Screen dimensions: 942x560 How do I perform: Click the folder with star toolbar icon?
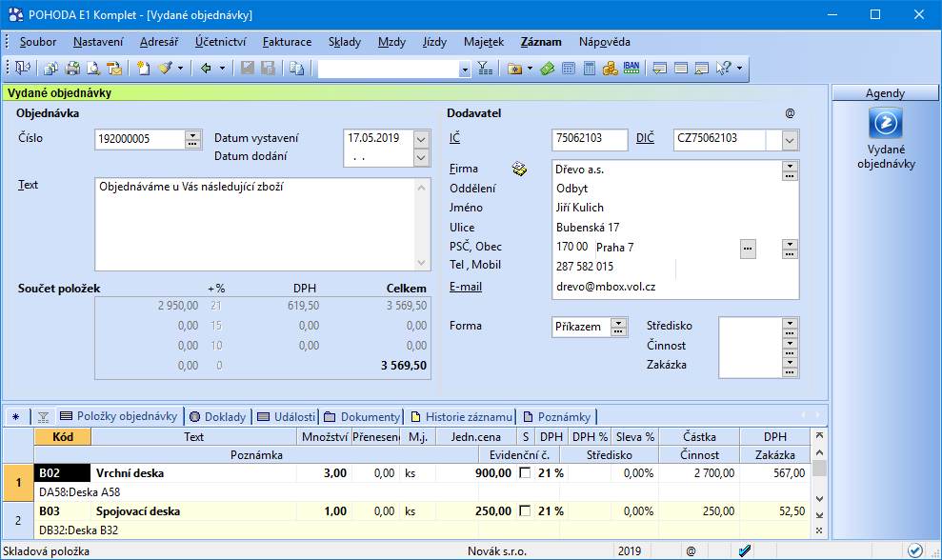pyautogui.click(x=515, y=69)
